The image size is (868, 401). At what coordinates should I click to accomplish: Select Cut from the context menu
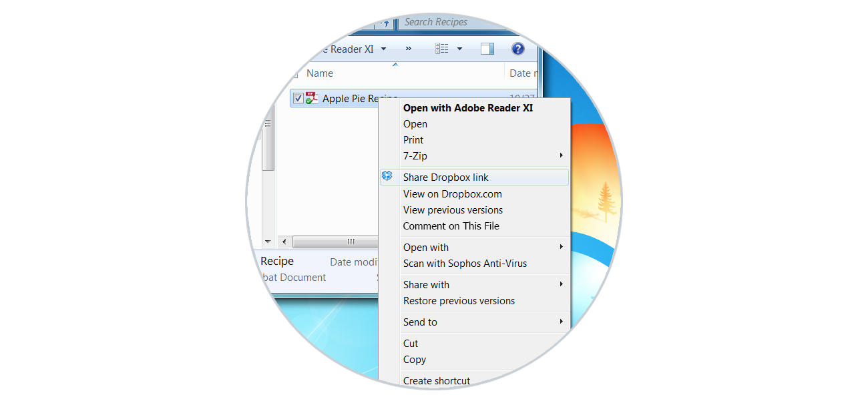coord(411,344)
